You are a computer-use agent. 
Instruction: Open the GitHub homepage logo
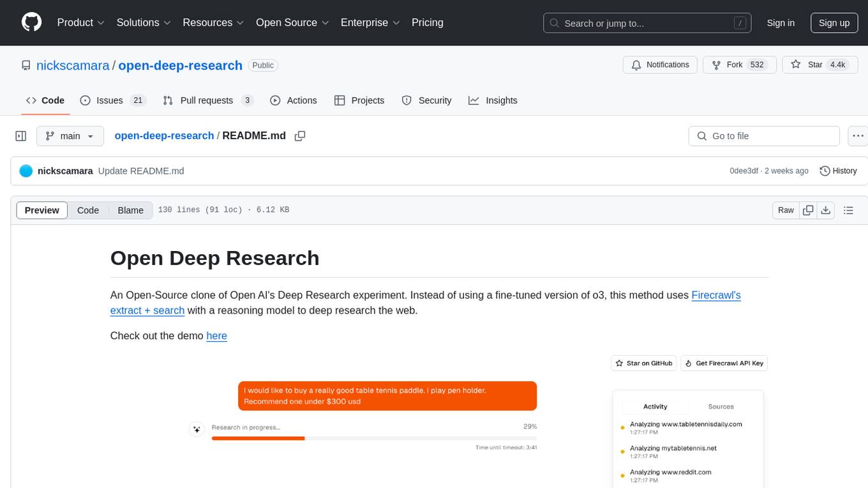click(31, 22)
